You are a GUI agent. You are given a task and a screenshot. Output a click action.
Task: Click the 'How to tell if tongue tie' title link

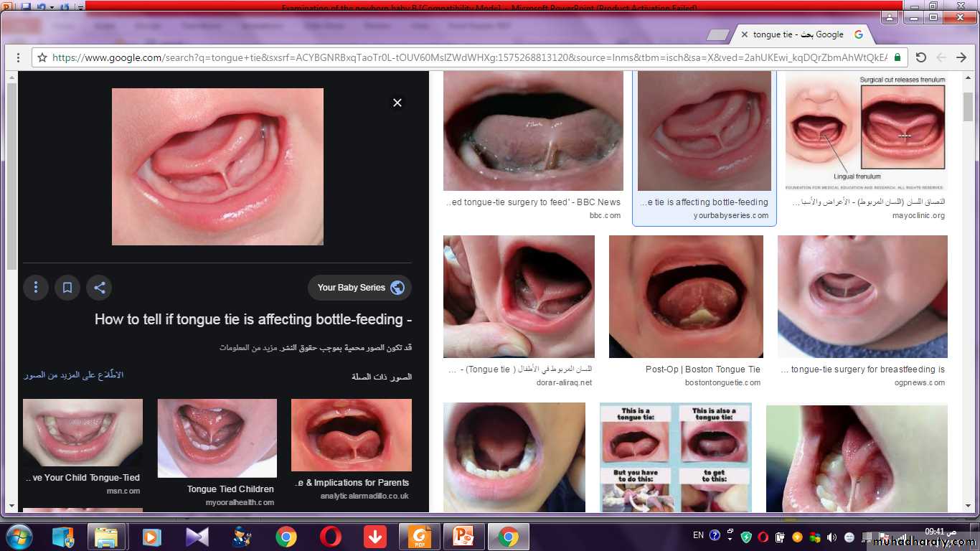[x=253, y=319]
